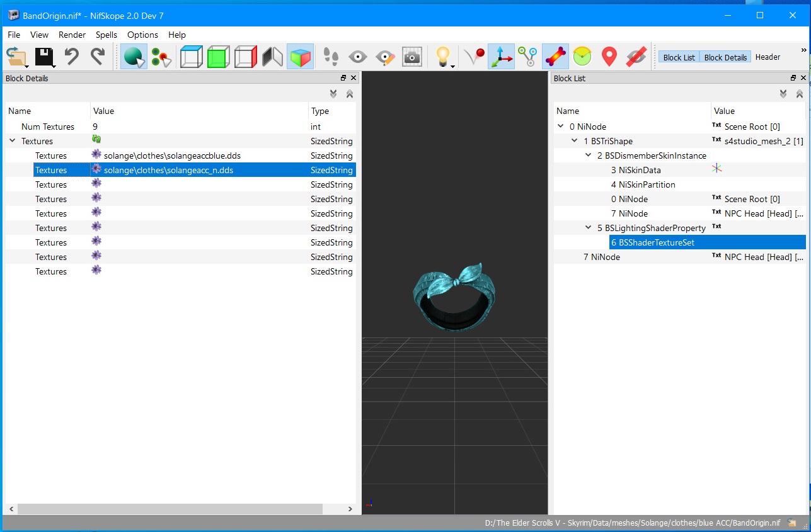Click Block Details scrollbar right arrow
The width and height of the screenshot is (811, 532).
350,509
